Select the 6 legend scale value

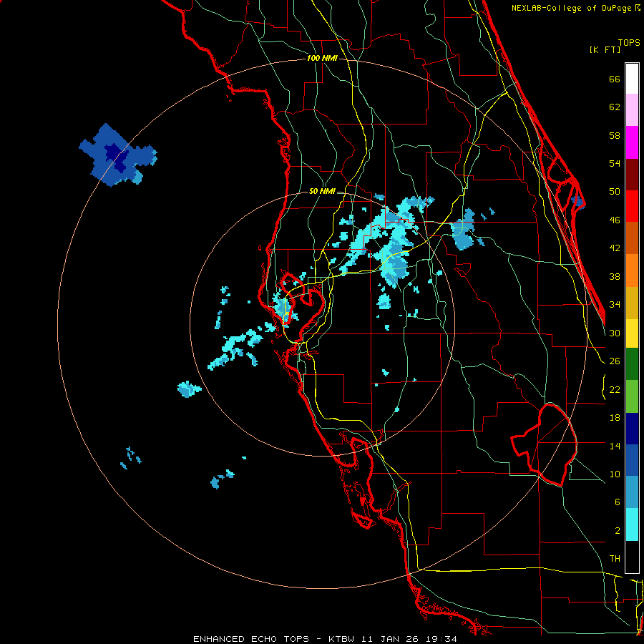(617, 502)
